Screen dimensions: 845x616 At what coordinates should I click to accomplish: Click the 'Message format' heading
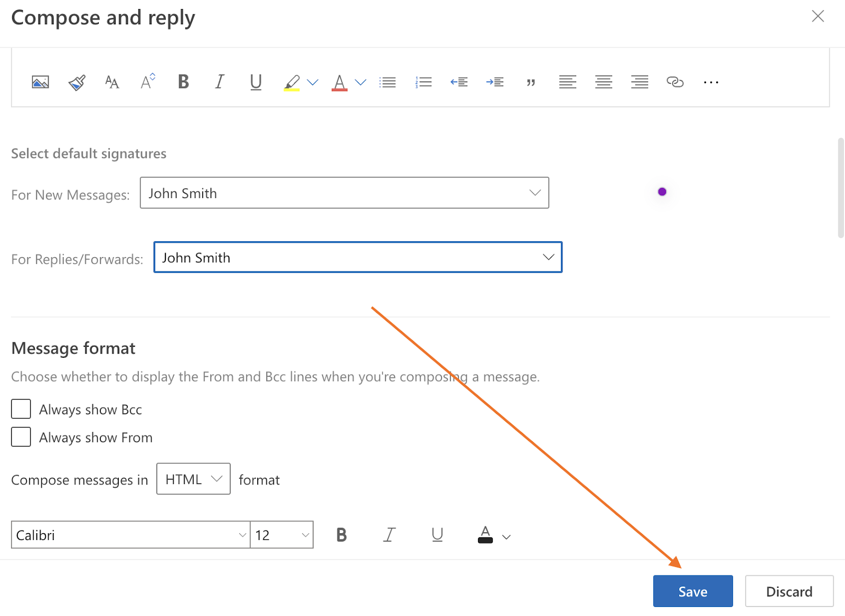point(73,348)
